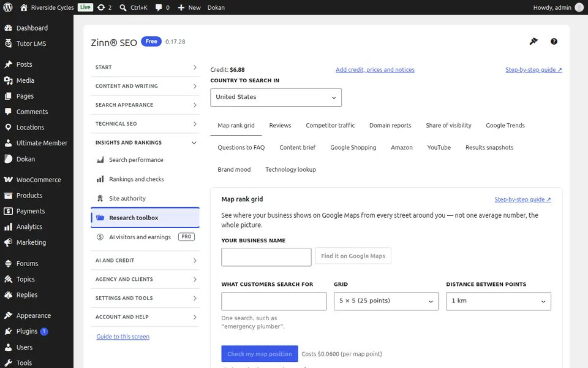This screenshot has width=588, height=368.
Task: Click the WooCommerce sidebar icon
Action: point(8,180)
